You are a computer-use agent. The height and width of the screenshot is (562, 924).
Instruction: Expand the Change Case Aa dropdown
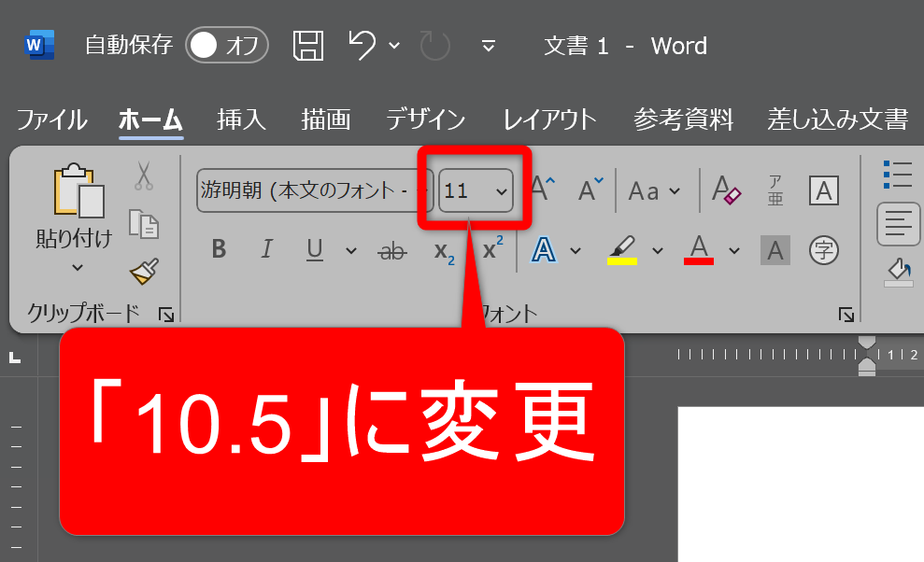(653, 191)
